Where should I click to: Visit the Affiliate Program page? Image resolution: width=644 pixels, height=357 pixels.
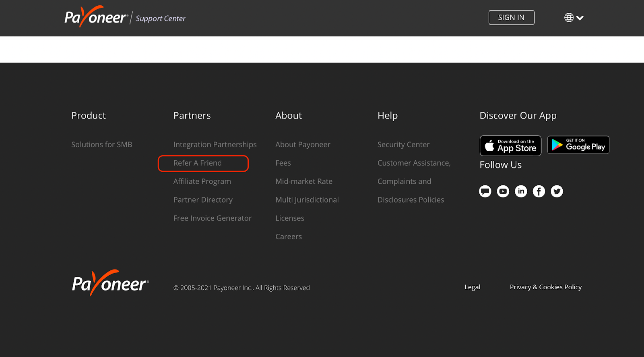[x=202, y=181]
